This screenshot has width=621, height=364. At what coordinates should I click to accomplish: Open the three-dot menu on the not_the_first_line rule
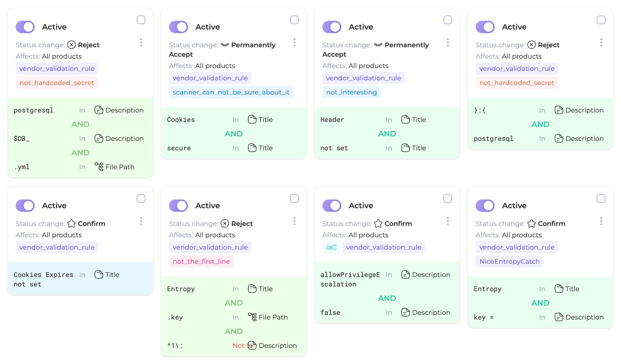294,221
